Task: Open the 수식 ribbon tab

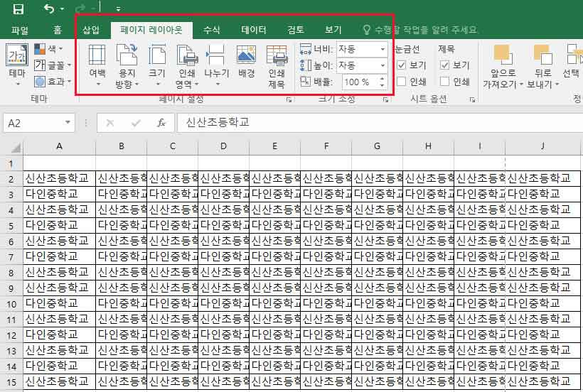Action: coord(212,30)
